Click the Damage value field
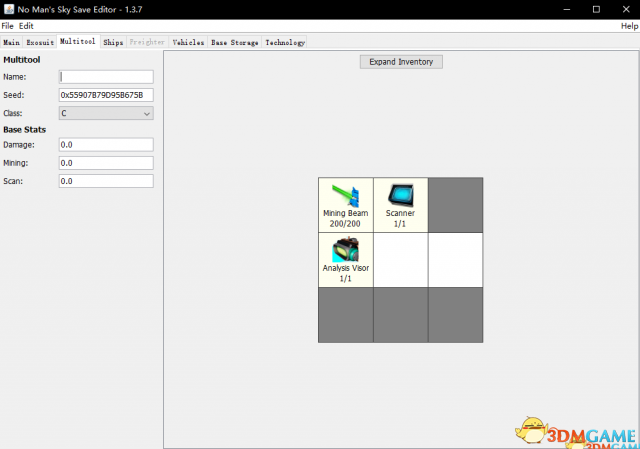Screen dimensions: 640x449 106,145
